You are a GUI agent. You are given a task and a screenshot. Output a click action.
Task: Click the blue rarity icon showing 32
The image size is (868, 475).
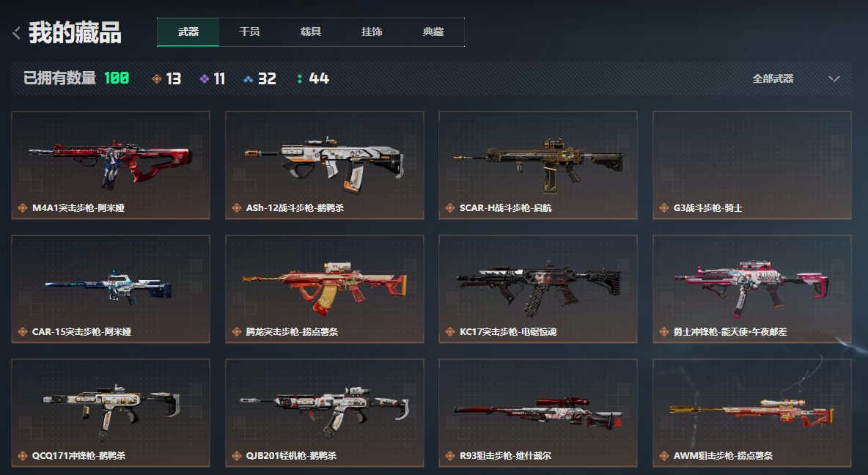pos(249,79)
